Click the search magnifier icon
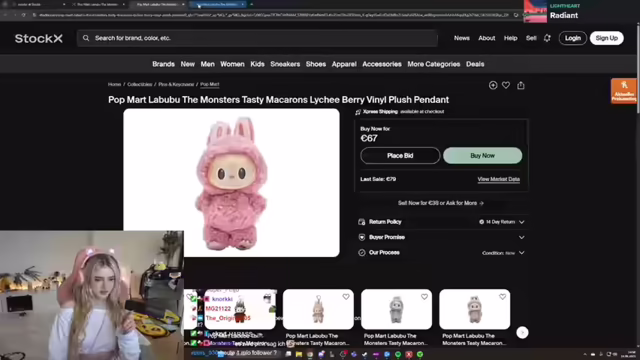 86,38
